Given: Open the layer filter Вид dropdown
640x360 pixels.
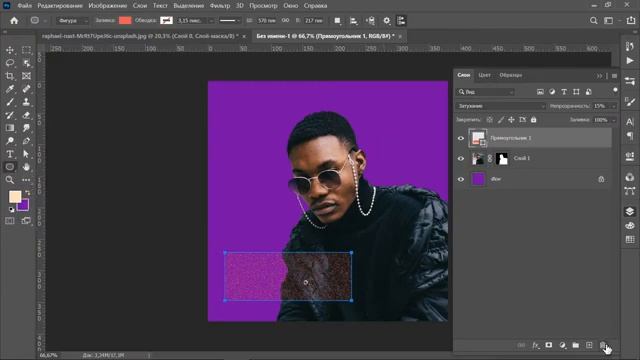Looking at the screenshot, I should 485,92.
